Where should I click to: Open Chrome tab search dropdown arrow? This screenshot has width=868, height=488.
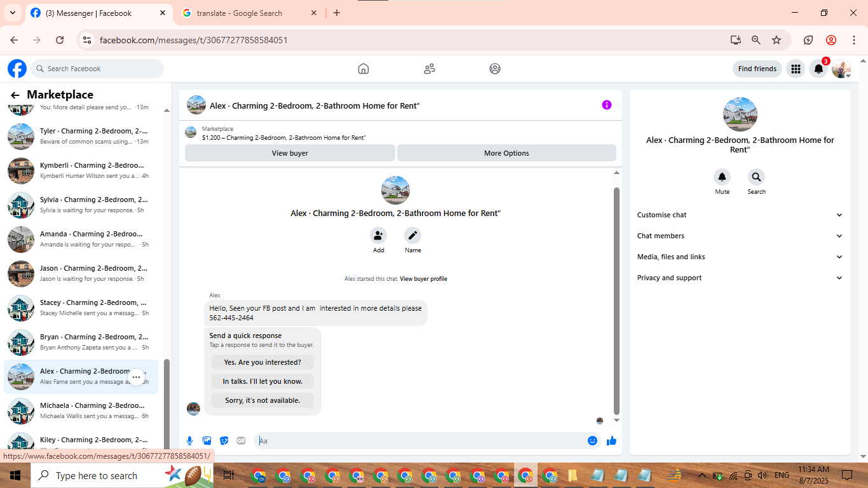pyautogui.click(x=12, y=13)
